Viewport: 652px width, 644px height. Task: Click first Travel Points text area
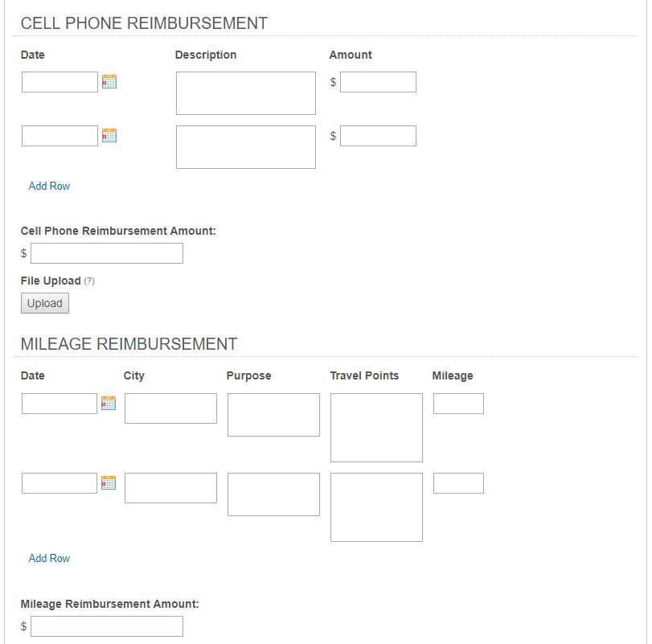click(376, 428)
